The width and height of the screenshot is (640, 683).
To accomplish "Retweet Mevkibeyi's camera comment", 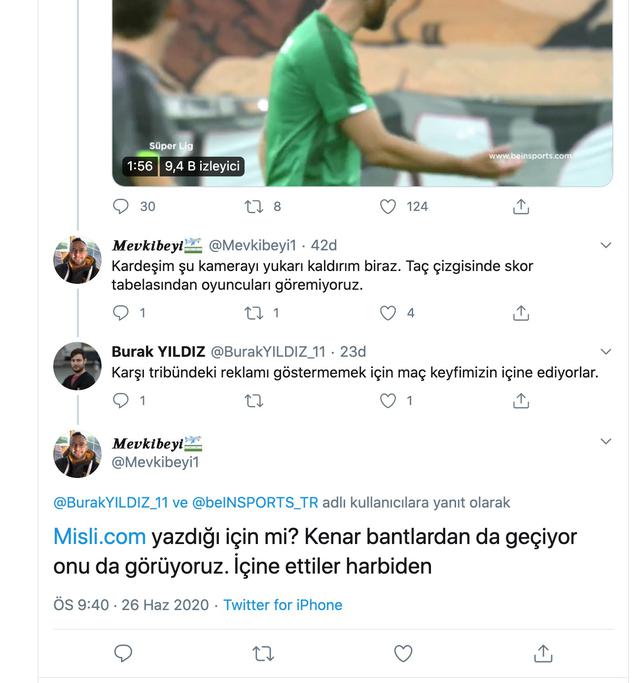I will point(254,313).
